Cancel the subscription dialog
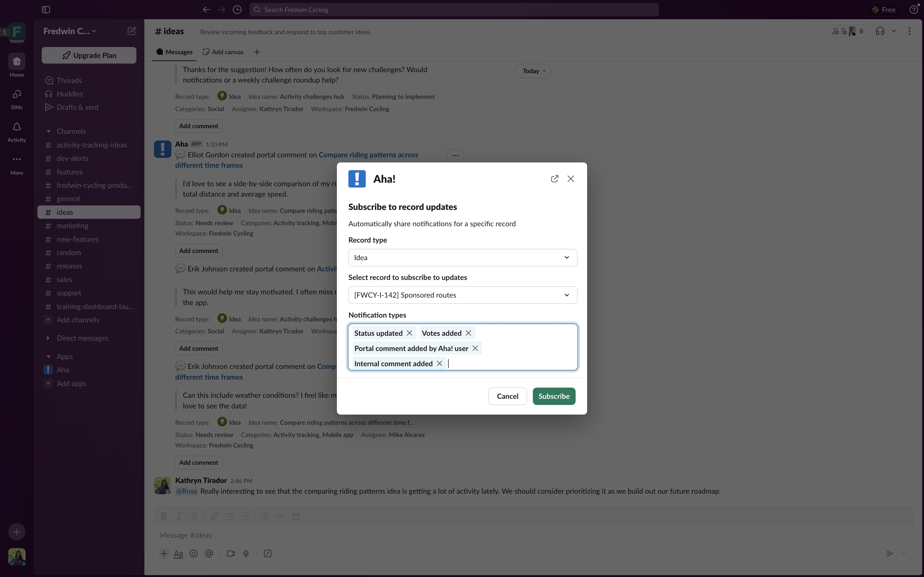 (507, 396)
